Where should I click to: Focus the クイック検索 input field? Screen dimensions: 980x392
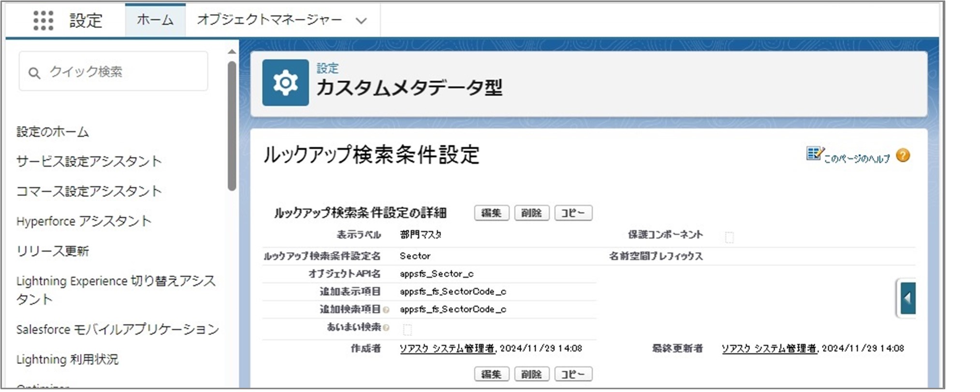click(x=114, y=72)
